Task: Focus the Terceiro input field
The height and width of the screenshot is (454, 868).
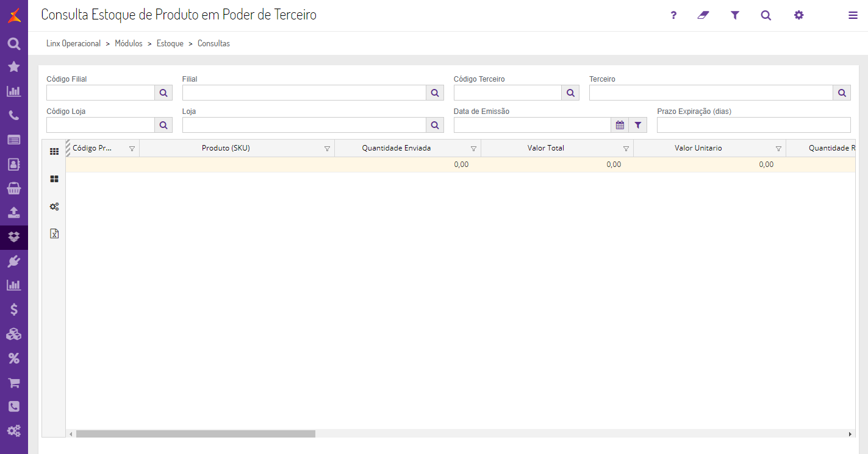Action: 711,93
